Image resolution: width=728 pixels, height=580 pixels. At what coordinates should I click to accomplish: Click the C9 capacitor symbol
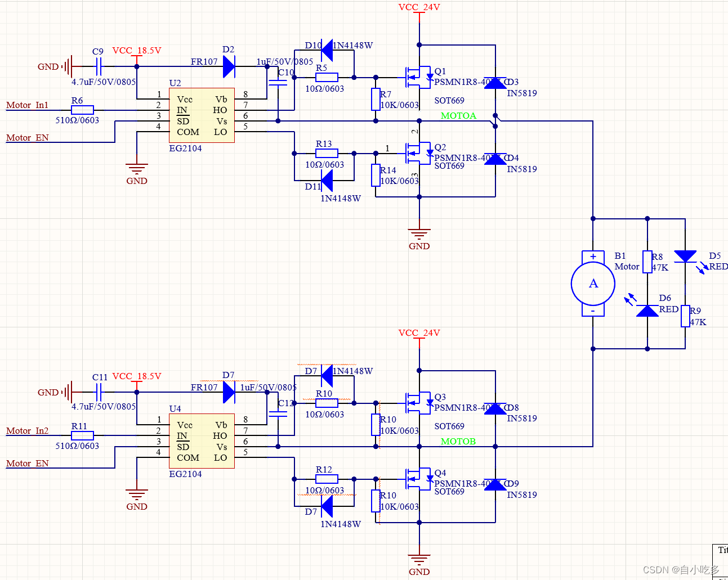[x=99, y=67]
